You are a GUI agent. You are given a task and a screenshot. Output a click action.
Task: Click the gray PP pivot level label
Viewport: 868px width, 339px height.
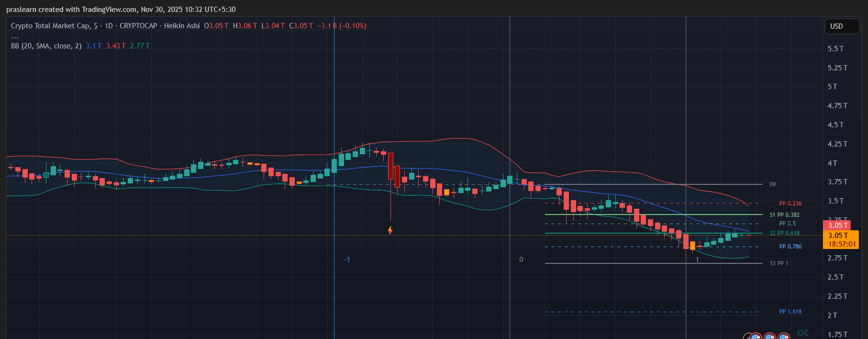(773, 184)
